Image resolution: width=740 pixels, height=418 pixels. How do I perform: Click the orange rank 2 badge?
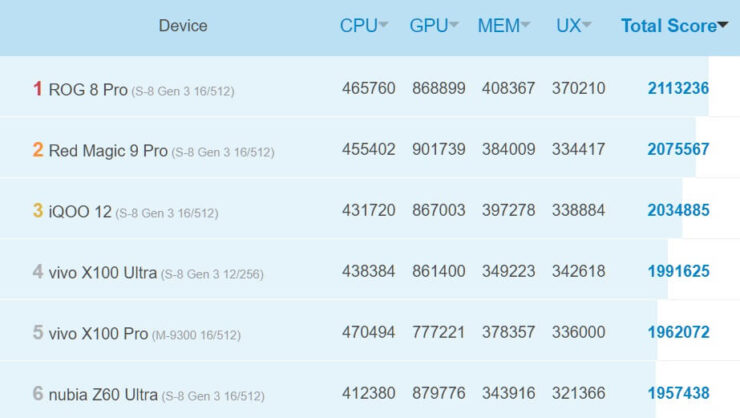(38, 150)
